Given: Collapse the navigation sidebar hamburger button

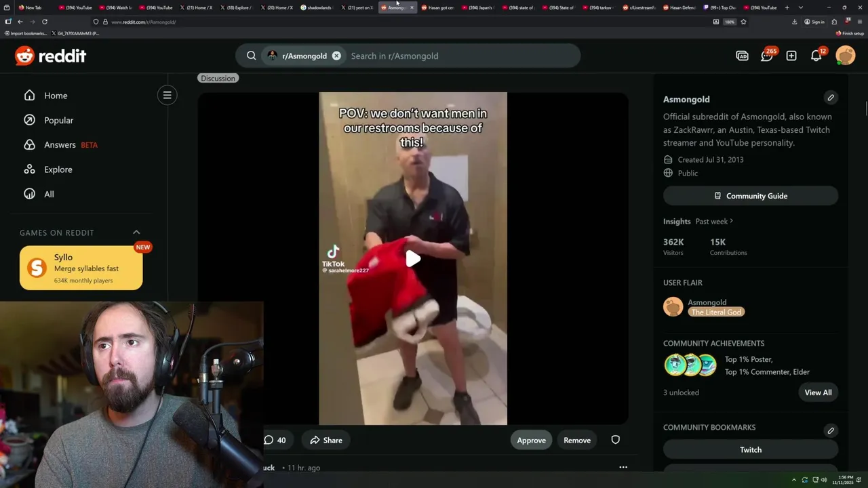Looking at the screenshot, I should pyautogui.click(x=167, y=95).
